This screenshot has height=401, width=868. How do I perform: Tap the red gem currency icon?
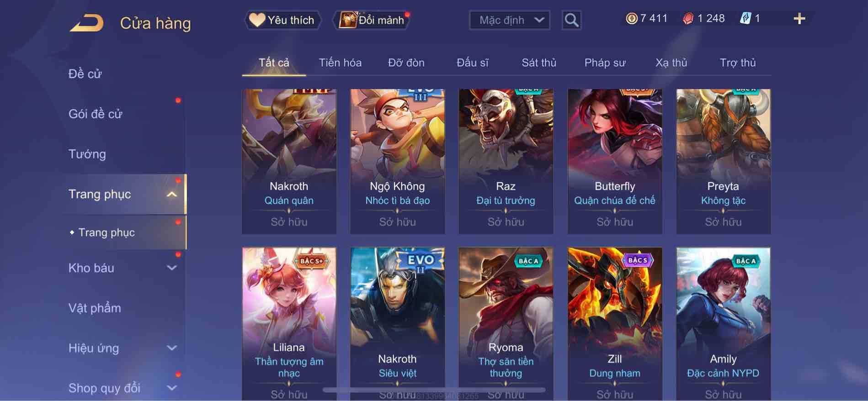point(688,19)
